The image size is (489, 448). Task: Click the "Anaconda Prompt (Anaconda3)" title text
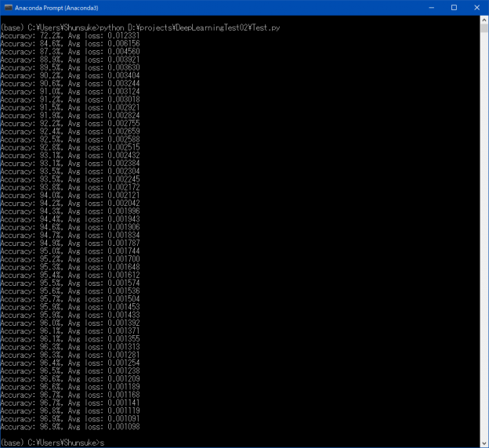(47, 7)
